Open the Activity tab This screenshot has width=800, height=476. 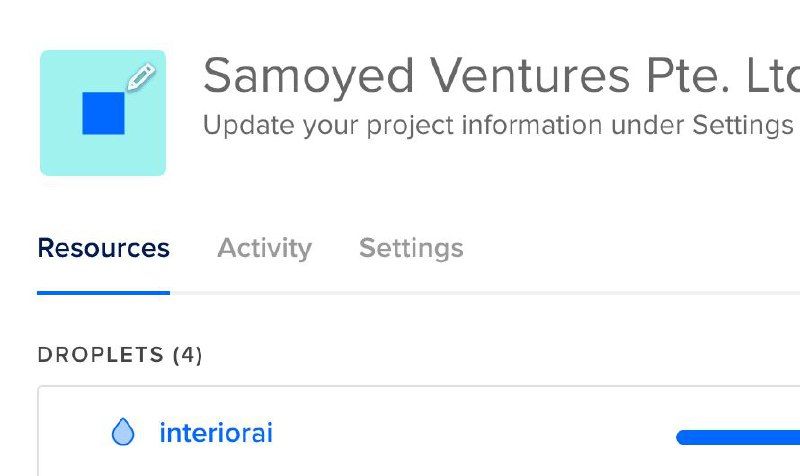click(264, 248)
